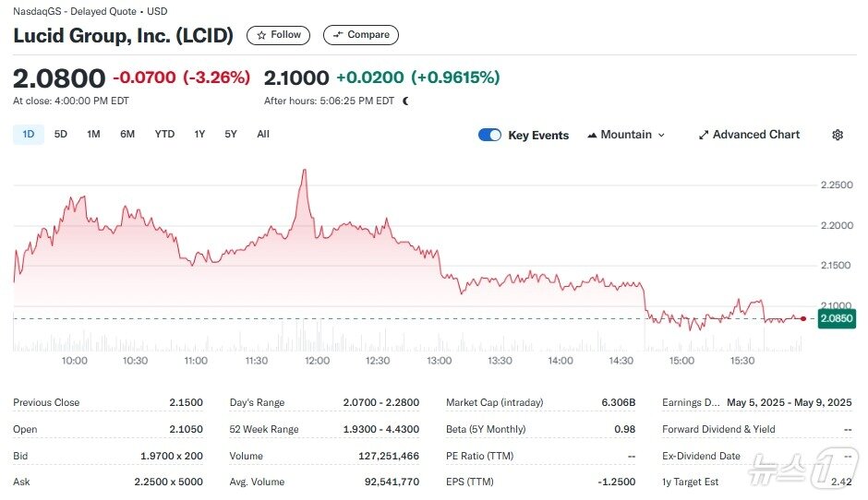View the 5Y chart range
868x500 pixels.
coord(231,134)
